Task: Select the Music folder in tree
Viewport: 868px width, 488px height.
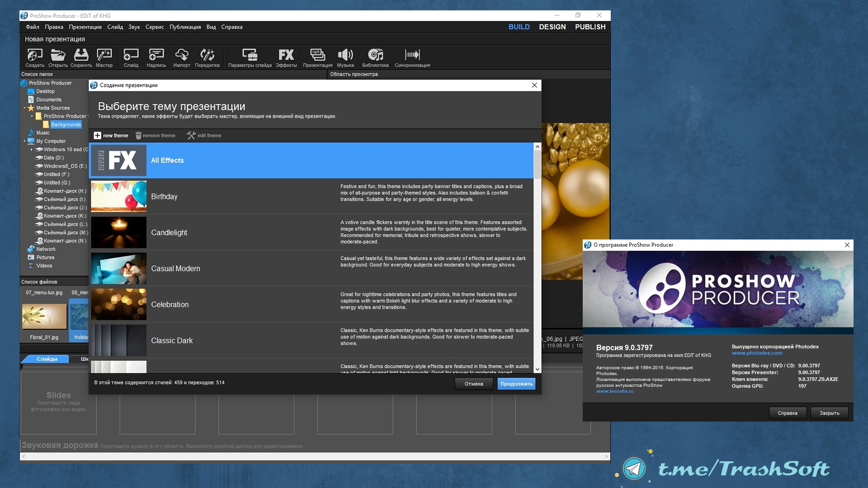Action: (x=42, y=133)
